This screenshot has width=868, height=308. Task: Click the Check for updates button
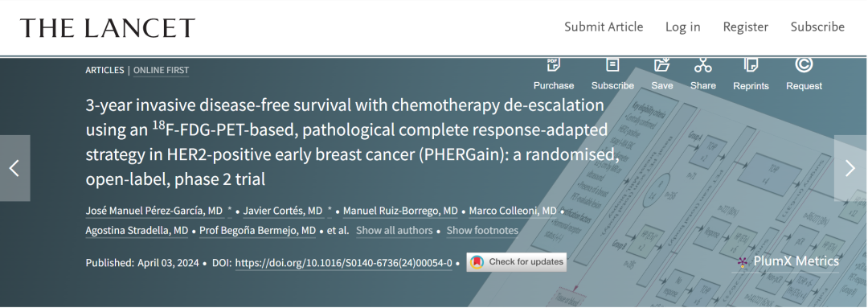517,262
